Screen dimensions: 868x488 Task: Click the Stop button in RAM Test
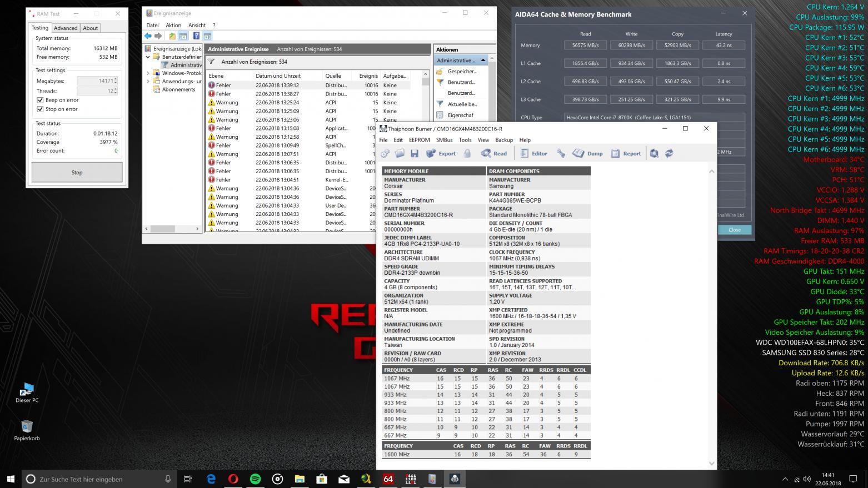[77, 172]
